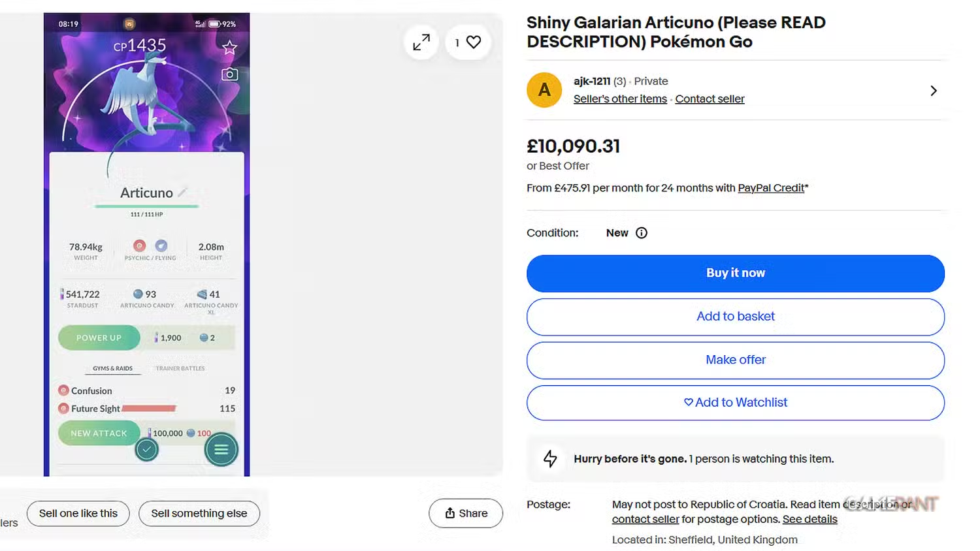
Task: Click the condition info icon beside New
Action: coord(642,233)
